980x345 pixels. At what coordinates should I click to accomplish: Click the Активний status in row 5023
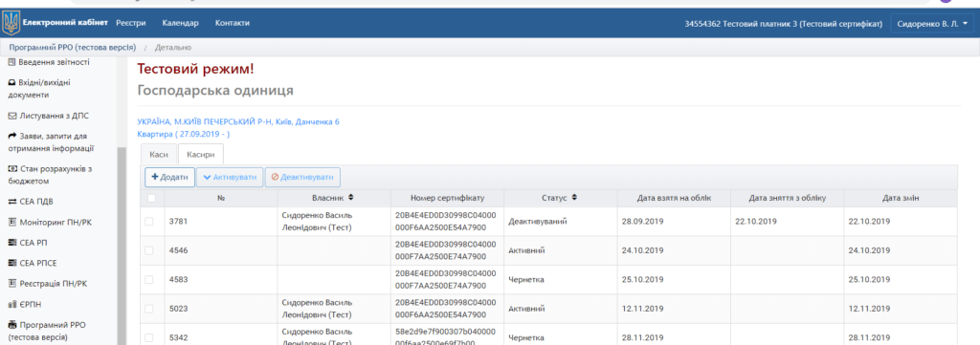point(526,309)
